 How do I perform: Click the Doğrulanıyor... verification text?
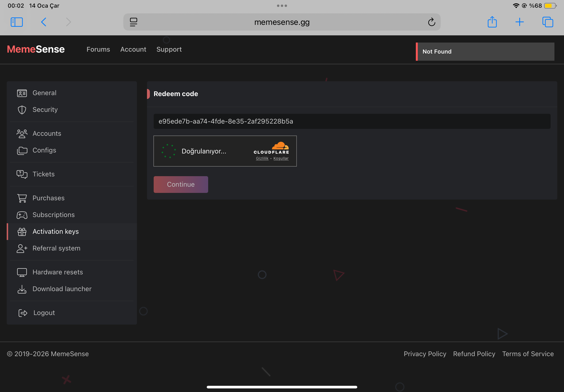click(204, 151)
